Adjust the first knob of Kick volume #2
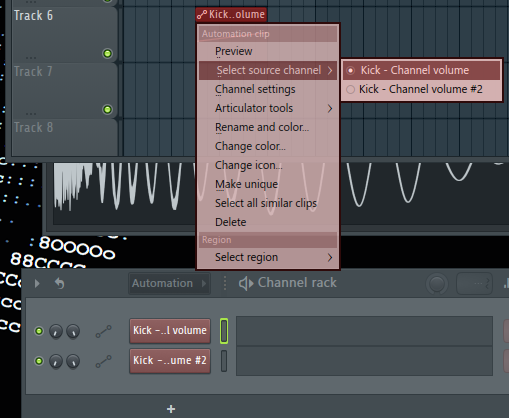Viewport: 509px width, 418px height. pyautogui.click(x=56, y=361)
